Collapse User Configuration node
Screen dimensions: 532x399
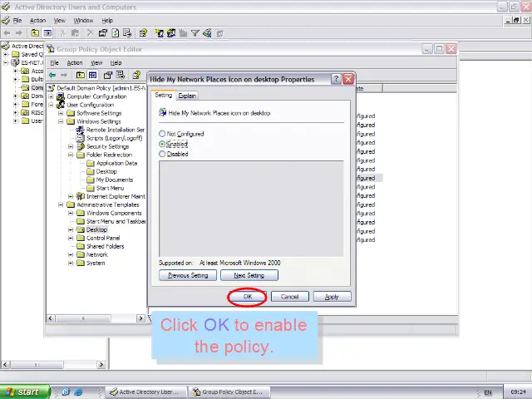pyautogui.click(x=51, y=105)
